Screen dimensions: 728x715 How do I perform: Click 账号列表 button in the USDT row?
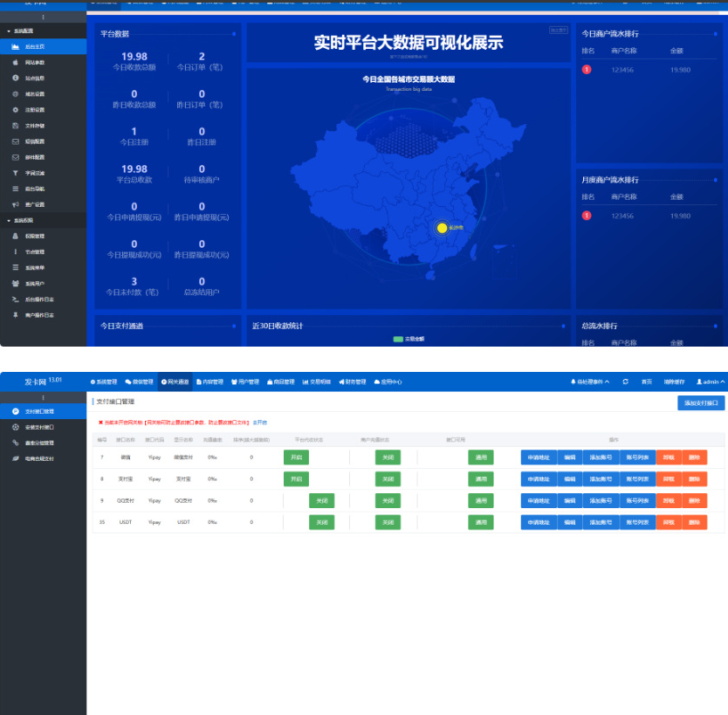click(x=637, y=522)
